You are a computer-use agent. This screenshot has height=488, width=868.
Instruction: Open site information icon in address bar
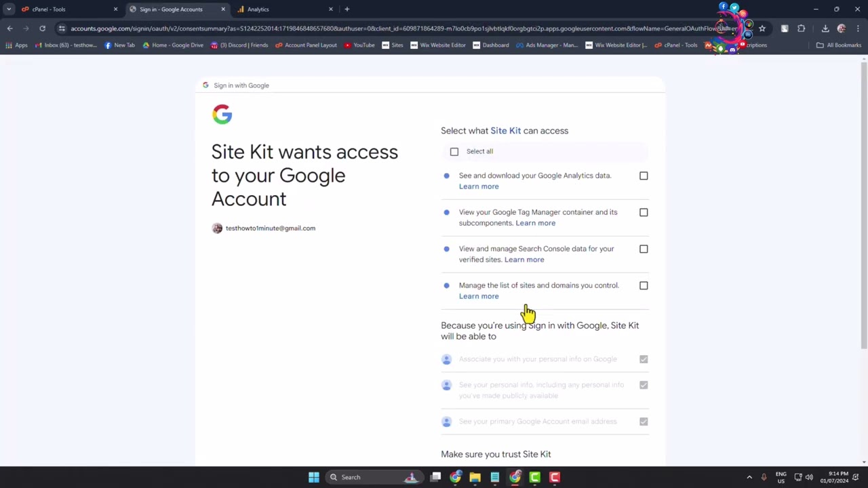pos(62,28)
